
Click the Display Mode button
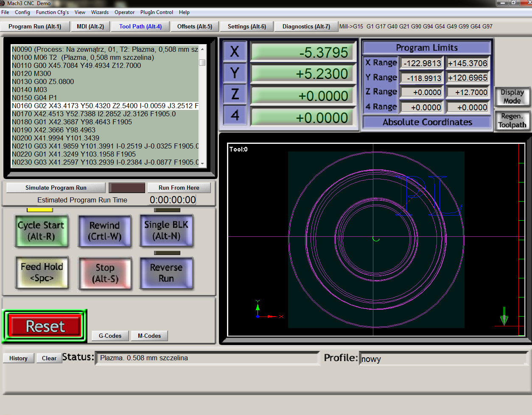coord(512,96)
